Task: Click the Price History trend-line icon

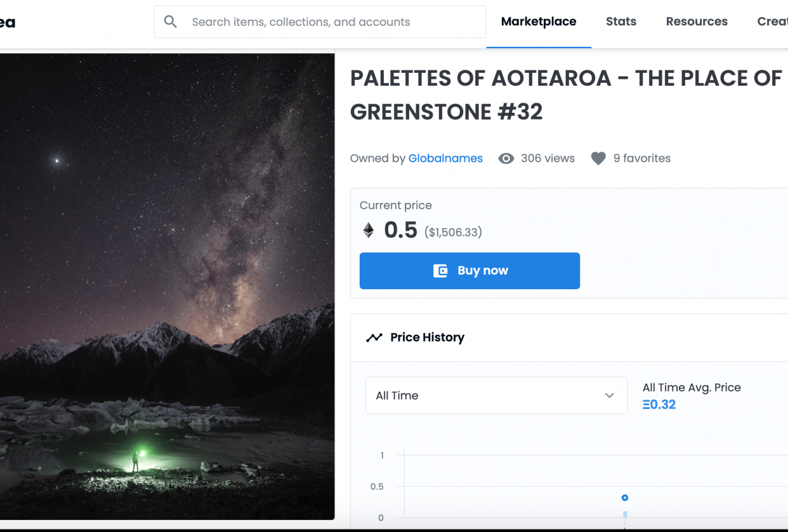Action: [374, 338]
